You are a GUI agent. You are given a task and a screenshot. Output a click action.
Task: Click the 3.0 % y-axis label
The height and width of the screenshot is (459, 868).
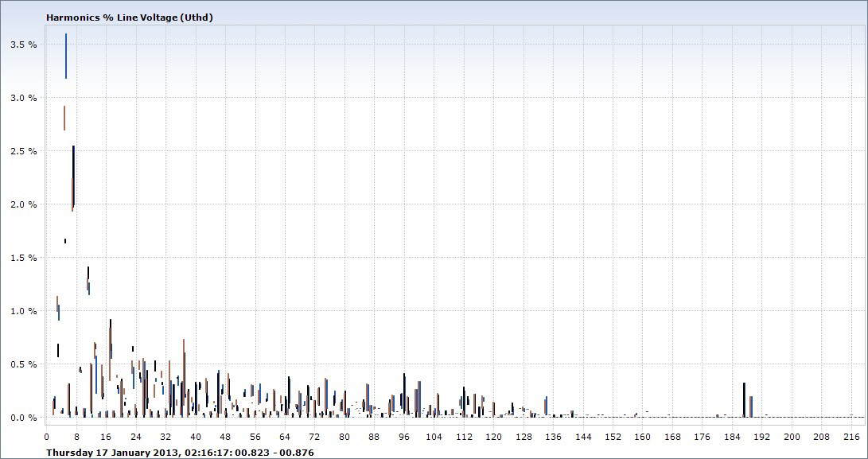click(x=24, y=98)
